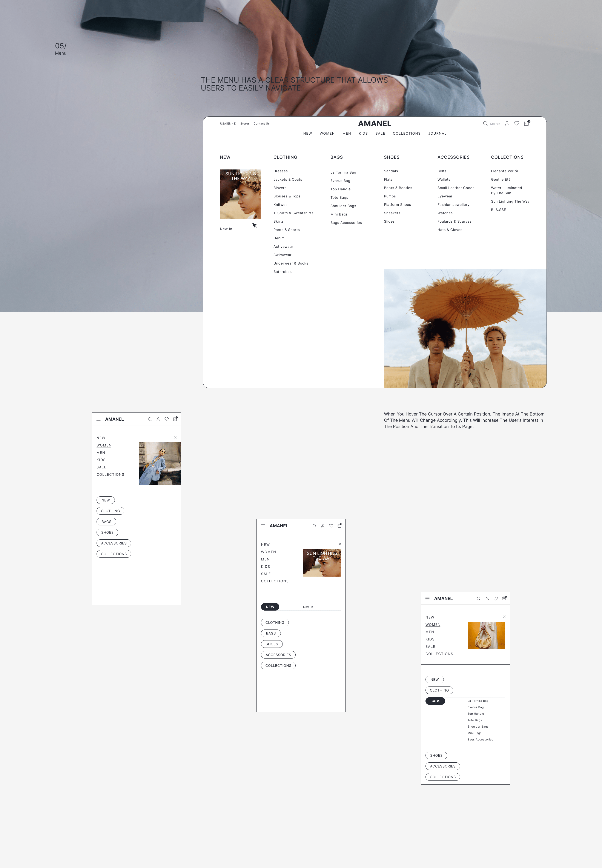Tap heart icon in right mobile mockup

496,599
